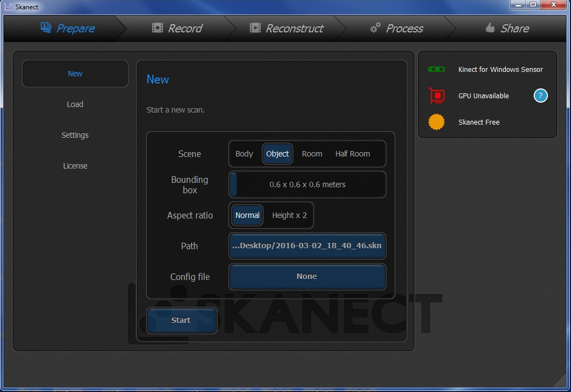The height and width of the screenshot is (392, 571).
Task: Choose the Room scene option
Action: pos(312,154)
